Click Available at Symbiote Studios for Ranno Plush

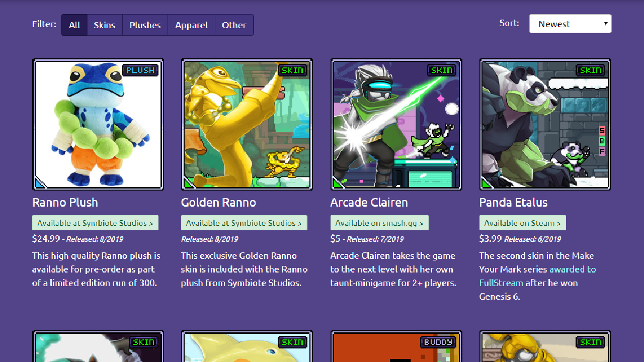click(95, 222)
